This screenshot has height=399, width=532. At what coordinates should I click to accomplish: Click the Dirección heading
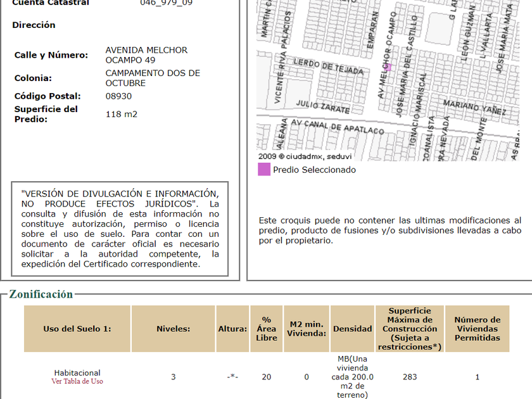[x=34, y=25]
